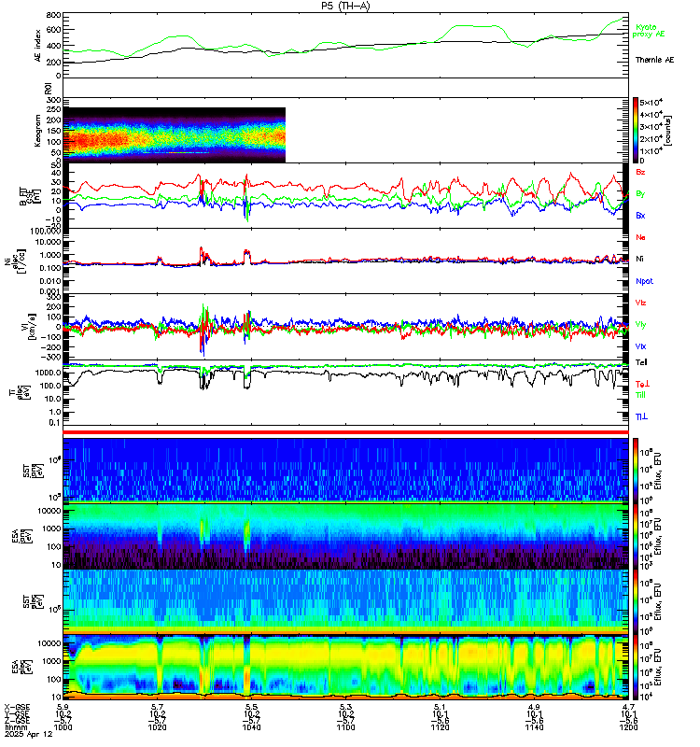
Task: Select the black "Te∥" legend label
Action: (x=641, y=362)
